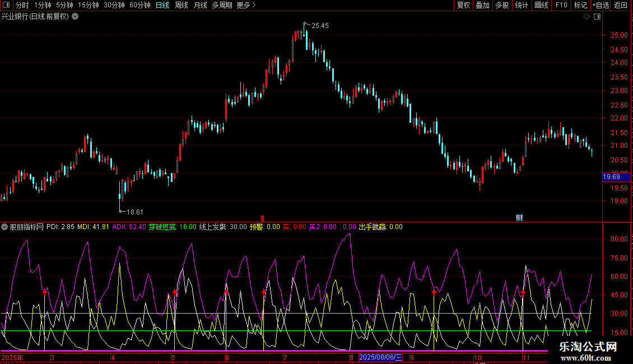This screenshot has width=633, height=364.
Task: Click the 标记 mark tool
Action: point(580,5)
